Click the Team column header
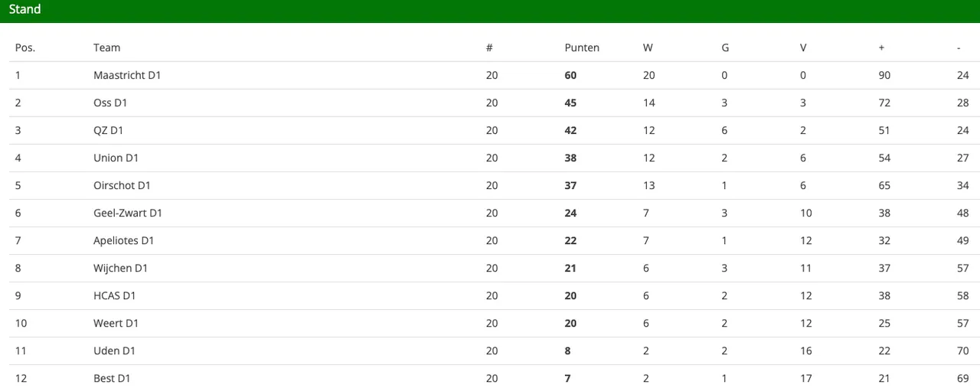 107,47
